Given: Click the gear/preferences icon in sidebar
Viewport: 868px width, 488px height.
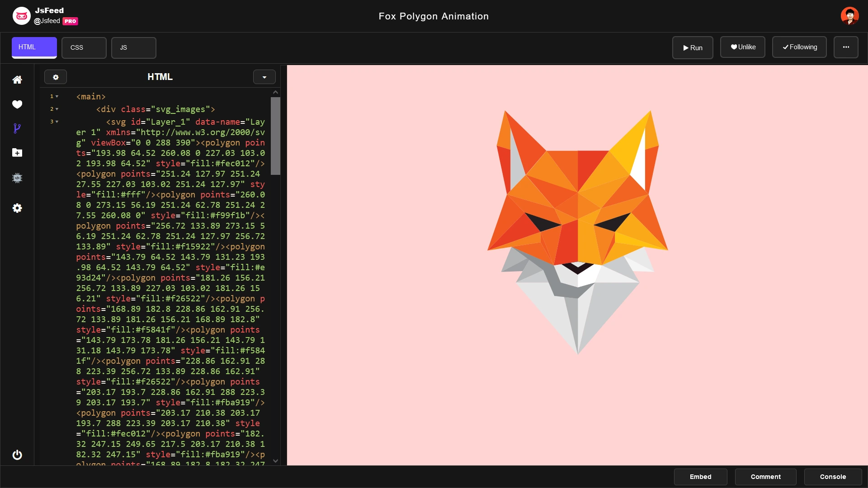Looking at the screenshot, I should click(17, 208).
